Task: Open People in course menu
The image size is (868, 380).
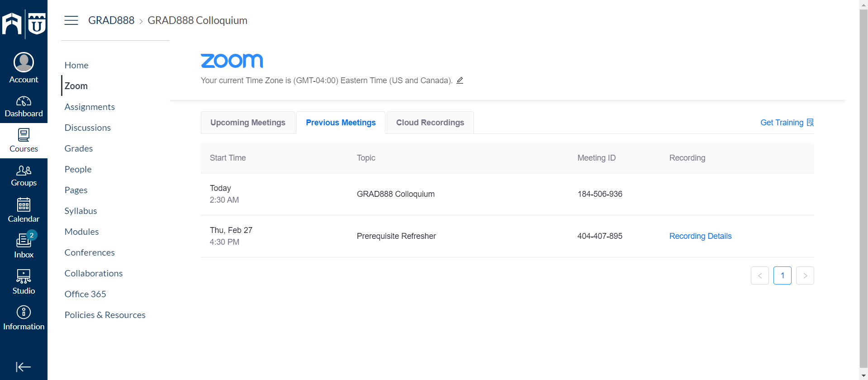Action: 78,169
